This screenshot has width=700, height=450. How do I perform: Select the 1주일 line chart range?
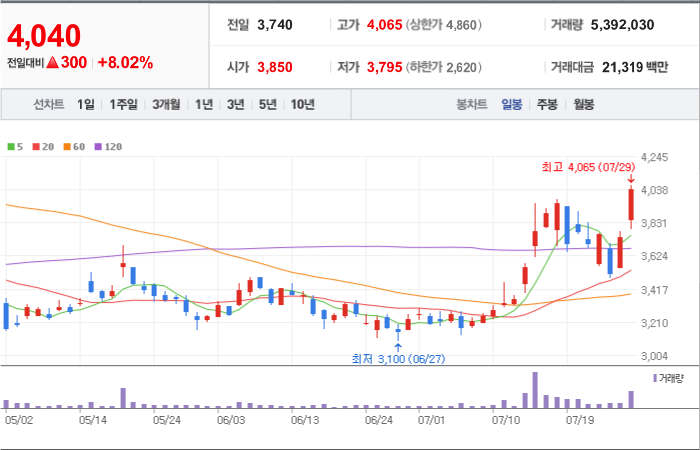click(123, 104)
